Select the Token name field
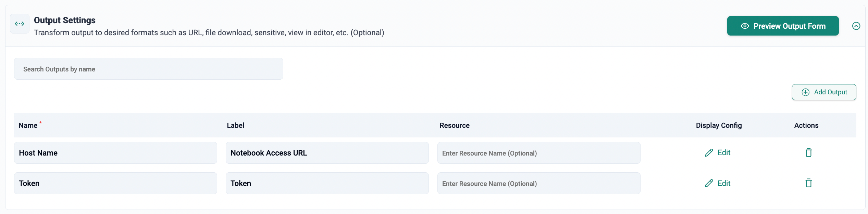The width and height of the screenshot is (868, 214). point(115,184)
